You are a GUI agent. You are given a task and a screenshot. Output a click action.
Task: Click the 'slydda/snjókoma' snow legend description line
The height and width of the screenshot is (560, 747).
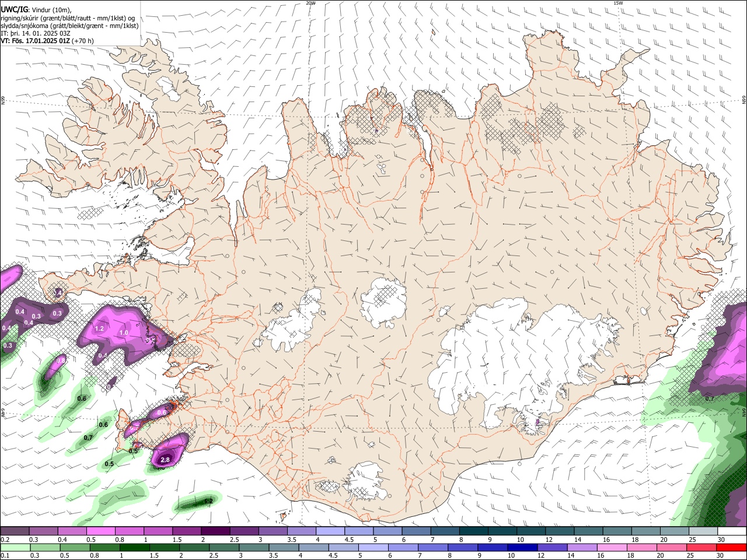[69, 26]
